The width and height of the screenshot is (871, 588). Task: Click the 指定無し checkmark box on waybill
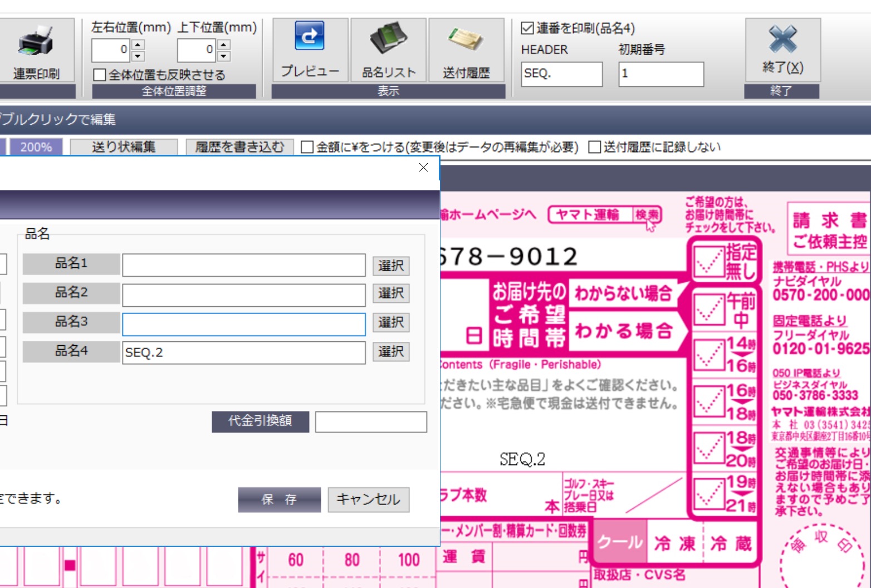tap(708, 261)
